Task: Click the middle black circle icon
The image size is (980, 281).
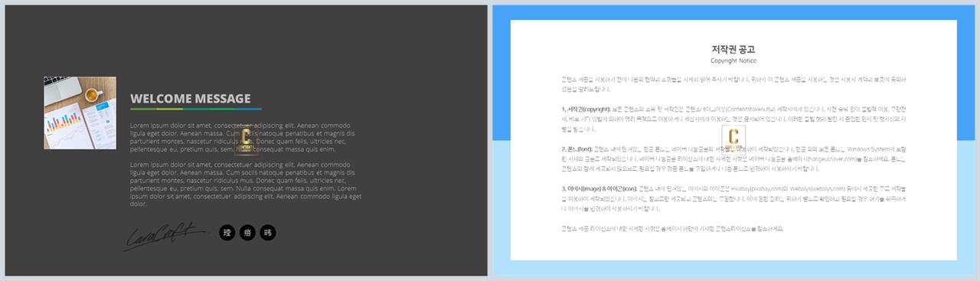Action: coord(247,233)
